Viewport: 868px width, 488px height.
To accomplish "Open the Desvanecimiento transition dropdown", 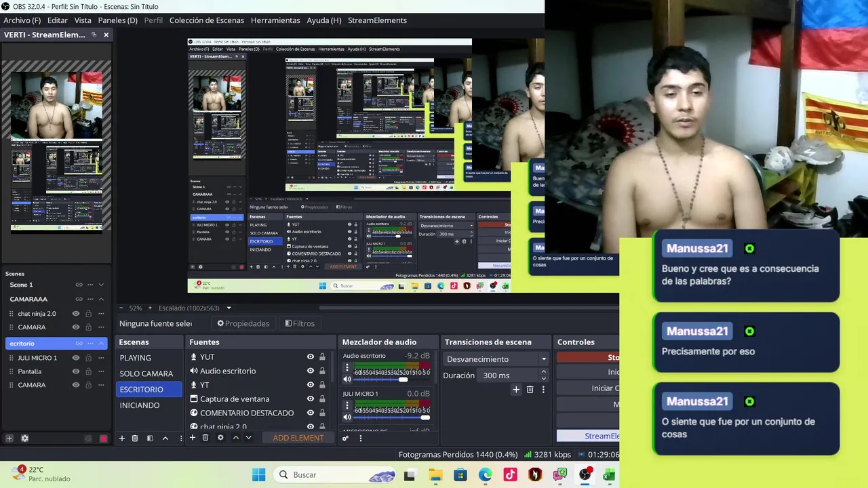I will (x=496, y=359).
